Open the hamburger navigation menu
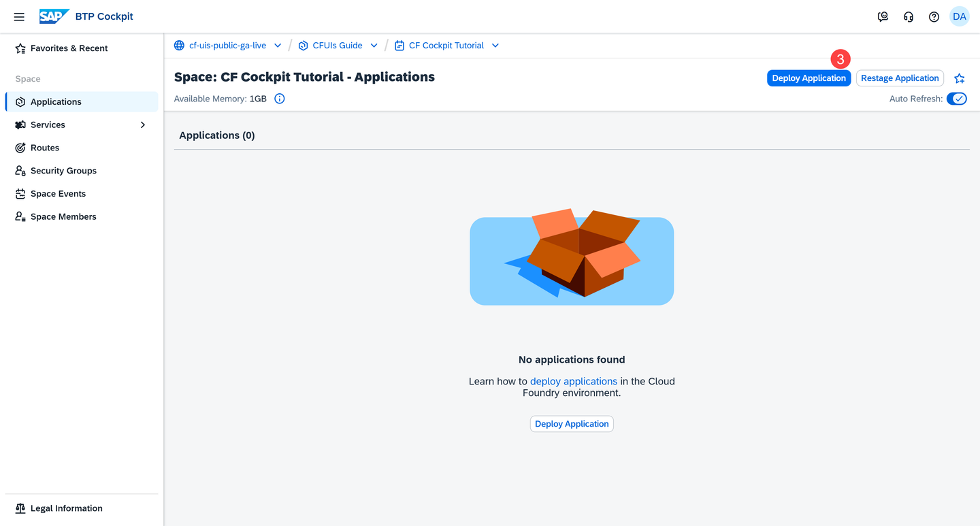980x526 pixels. [19, 16]
